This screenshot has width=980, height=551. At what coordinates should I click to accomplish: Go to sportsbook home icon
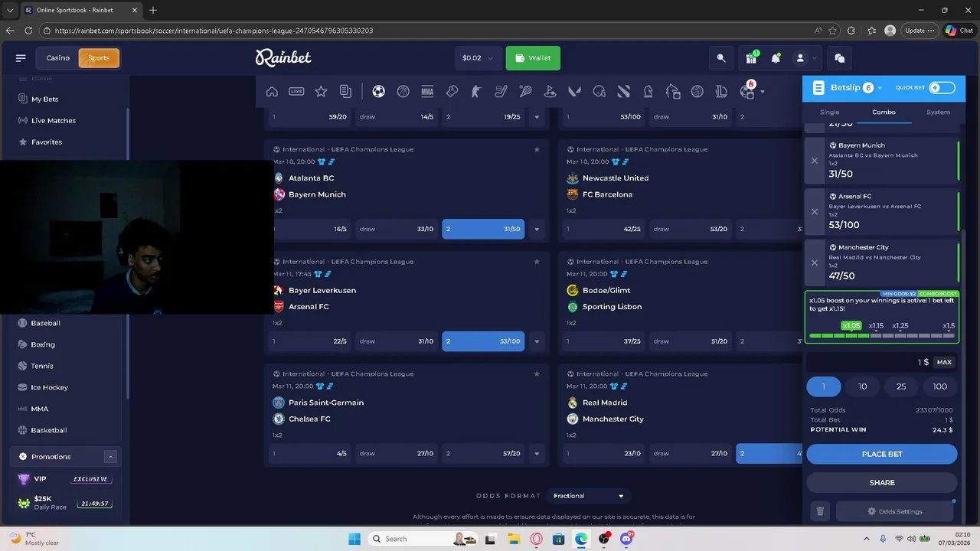[272, 92]
